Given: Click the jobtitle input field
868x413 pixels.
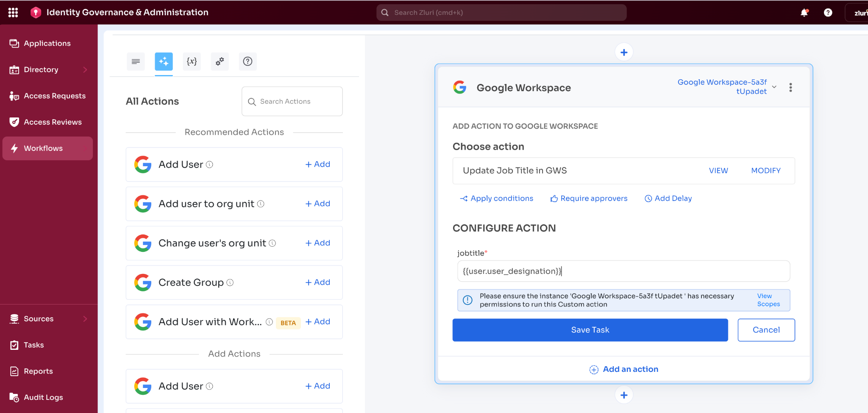Looking at the screenshot, I should (623, 271).
